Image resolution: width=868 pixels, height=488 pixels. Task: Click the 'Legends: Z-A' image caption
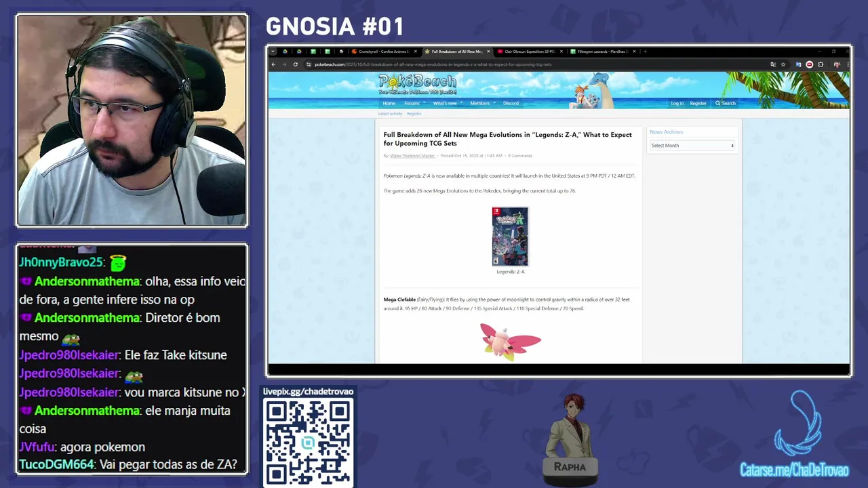click(510, 272)
